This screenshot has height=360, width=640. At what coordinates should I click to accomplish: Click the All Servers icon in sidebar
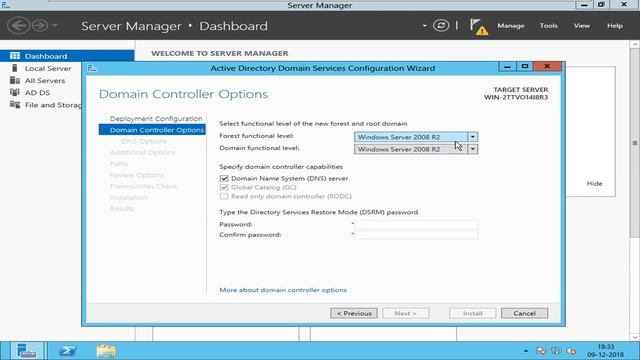tap(15, 80)
